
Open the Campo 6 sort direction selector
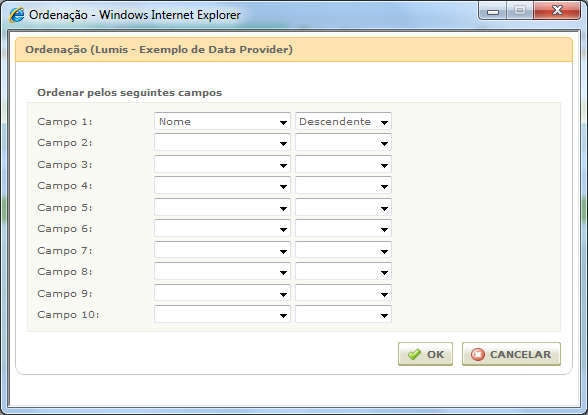(x=343, y=229)
